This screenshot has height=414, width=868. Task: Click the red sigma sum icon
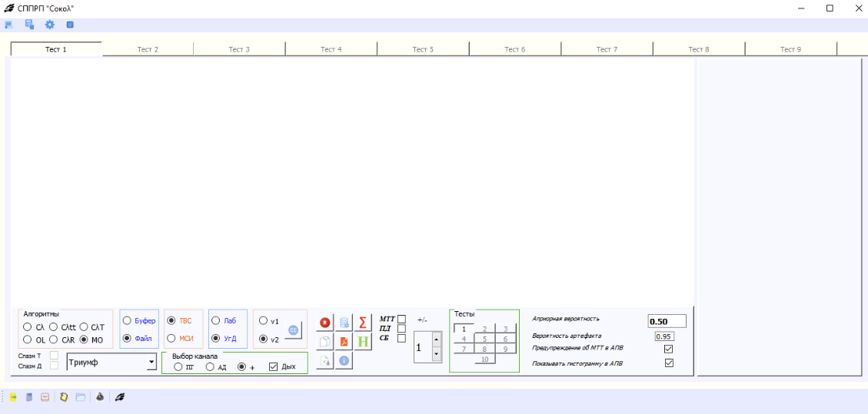point(363,323)
